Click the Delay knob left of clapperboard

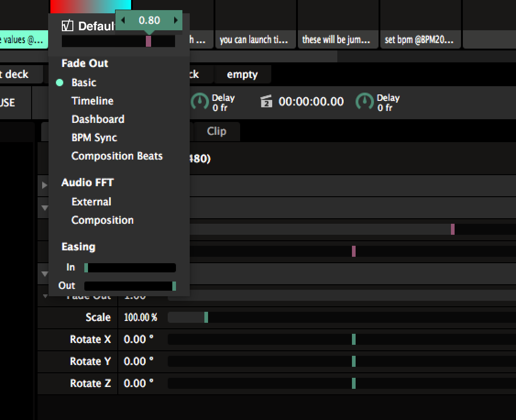coord(199,102)
